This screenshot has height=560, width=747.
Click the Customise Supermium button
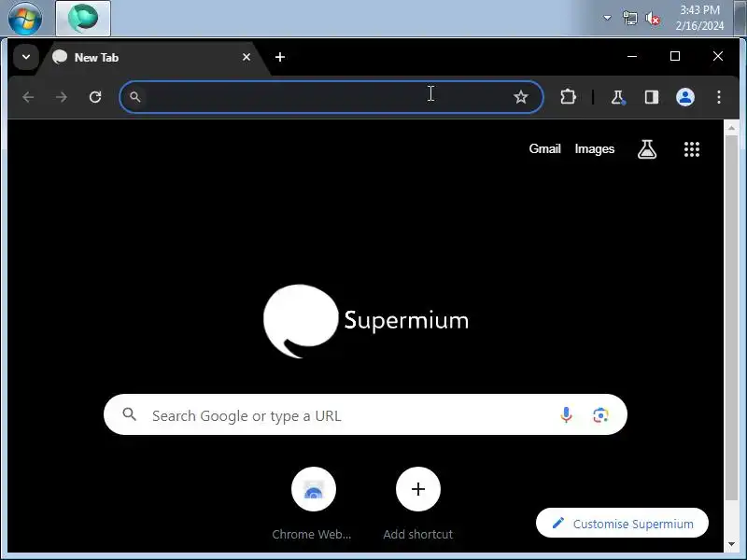click(622, 523)
